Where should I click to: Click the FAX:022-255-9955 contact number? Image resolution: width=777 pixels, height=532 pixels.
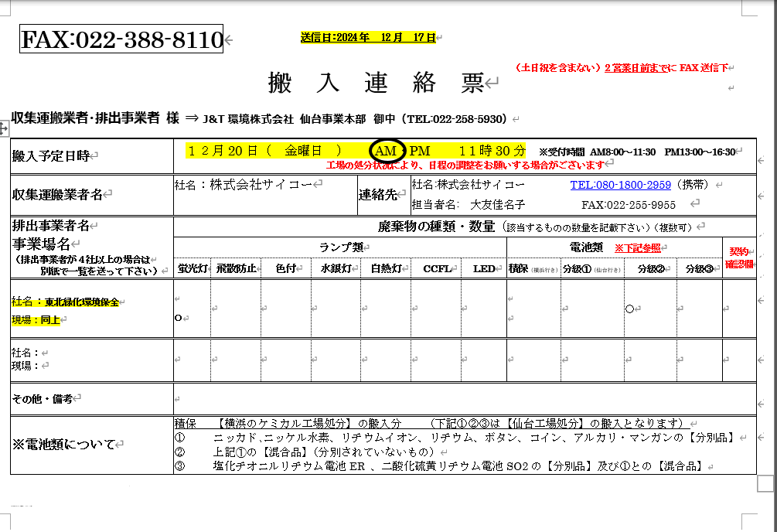click(628, 205)
